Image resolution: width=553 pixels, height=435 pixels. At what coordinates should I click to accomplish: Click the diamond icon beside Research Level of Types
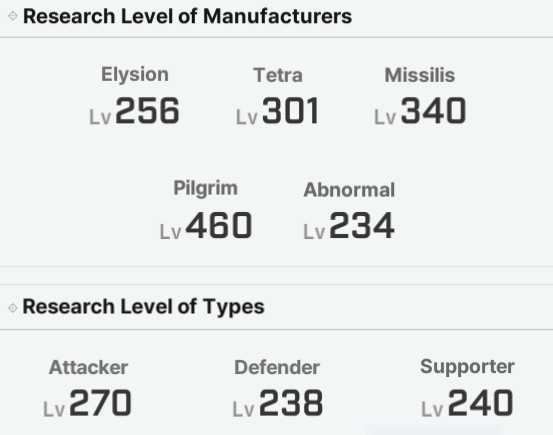click(x=13, y=308)
